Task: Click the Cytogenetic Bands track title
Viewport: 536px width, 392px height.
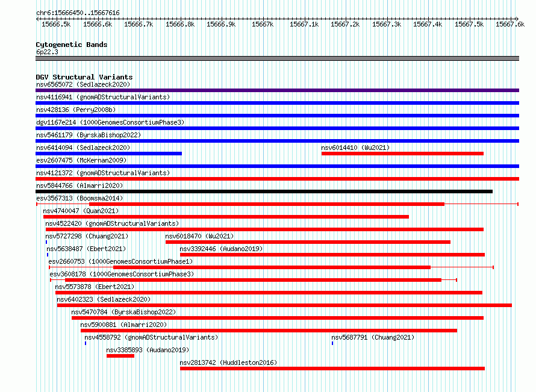Action: pyautogui.click(x=72, y=45)
